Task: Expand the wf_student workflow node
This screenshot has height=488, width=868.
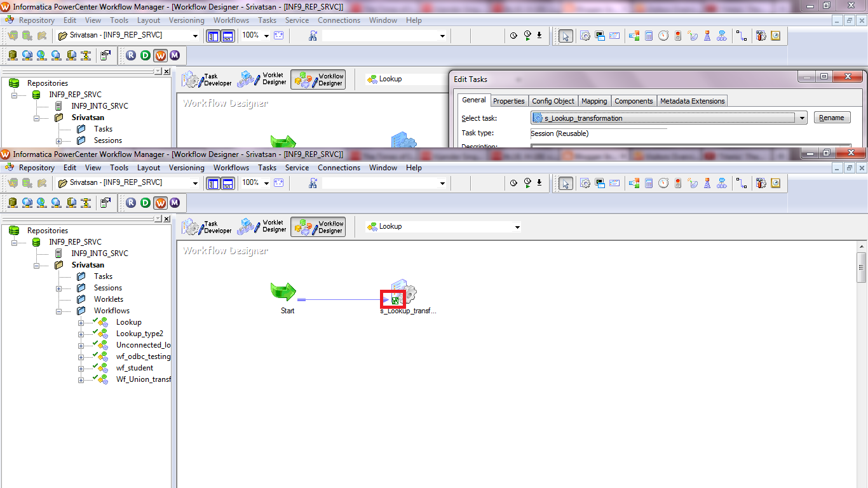Action: (x=79, y=368)
